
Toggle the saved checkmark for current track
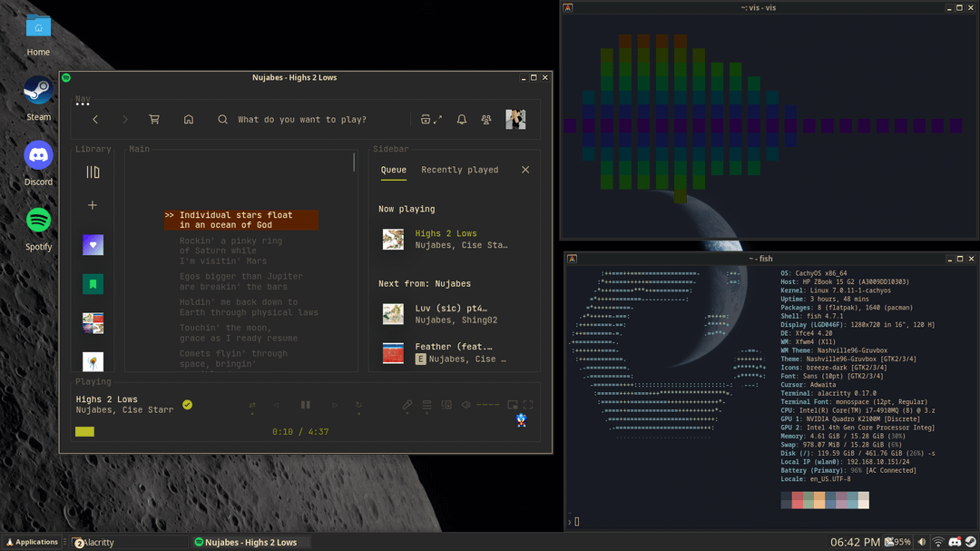(188, 405)
